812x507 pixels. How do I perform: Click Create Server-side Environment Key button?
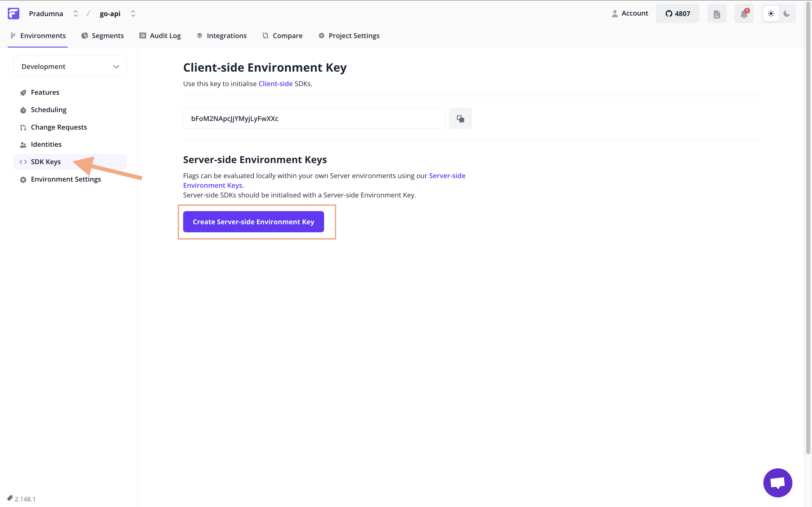pyautogui.click(x=254, y=221)
